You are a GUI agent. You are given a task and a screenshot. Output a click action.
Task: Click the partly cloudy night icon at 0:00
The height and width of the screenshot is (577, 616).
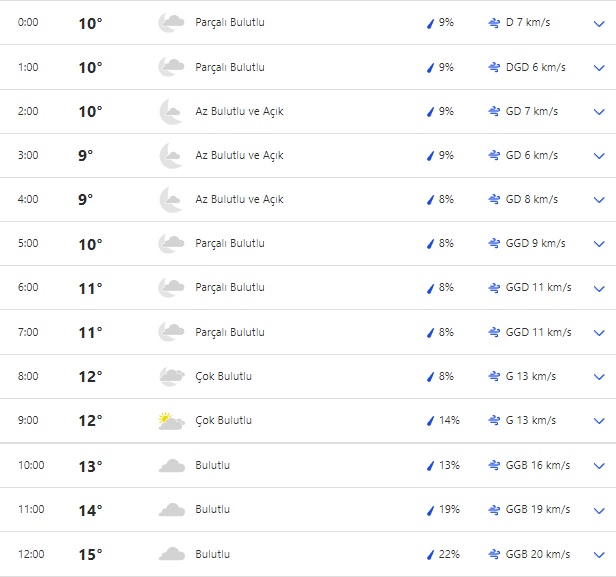171,22
